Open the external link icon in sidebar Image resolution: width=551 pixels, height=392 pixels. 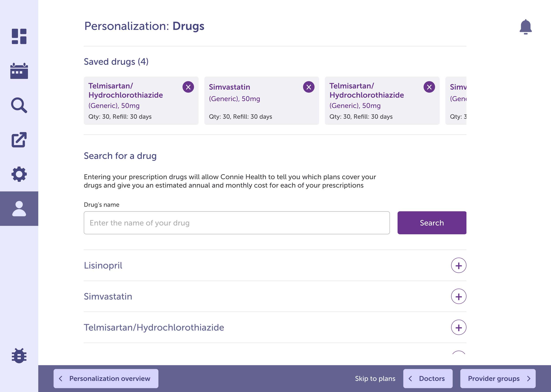pos(19,140)
